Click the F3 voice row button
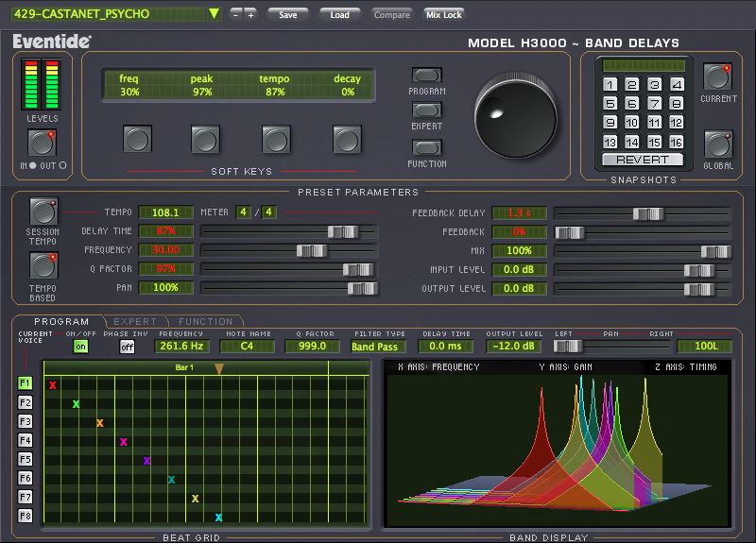Image resolution: width=756 pixels, height=543 pixels. click(x=26, y=421)
